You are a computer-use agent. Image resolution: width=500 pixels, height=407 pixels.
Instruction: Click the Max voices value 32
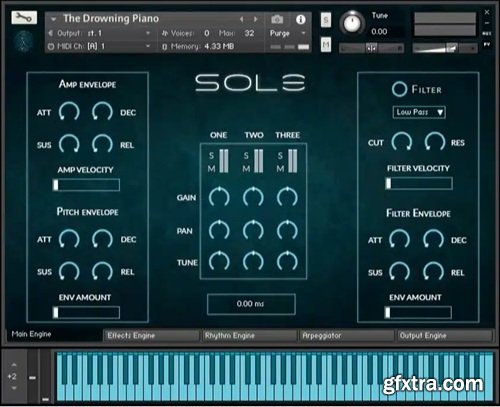[249, 33]
